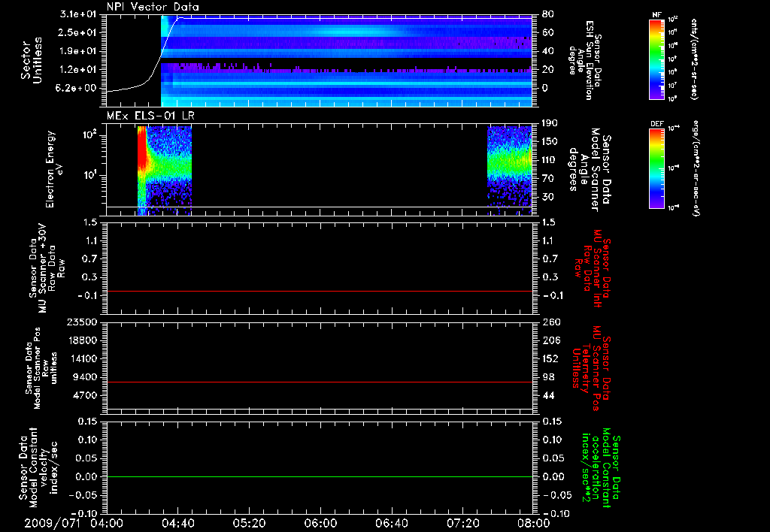This screenshot has height=532, width=770.
Task: Click the '23500' scanner position tick value
Action: click(83, 322)
